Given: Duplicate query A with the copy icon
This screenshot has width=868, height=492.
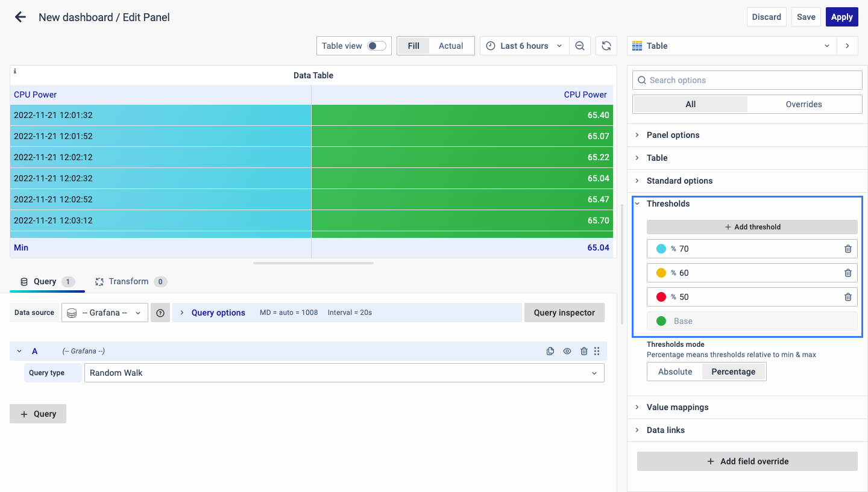Looking at the screenshot, I should point(550,351).
